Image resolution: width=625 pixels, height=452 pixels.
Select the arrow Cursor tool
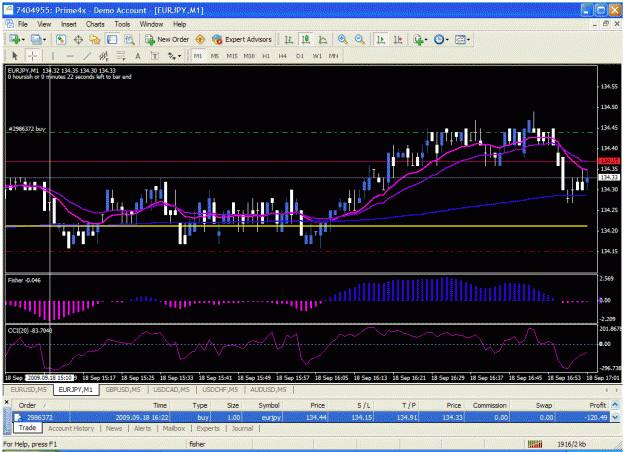pos(15,56)
